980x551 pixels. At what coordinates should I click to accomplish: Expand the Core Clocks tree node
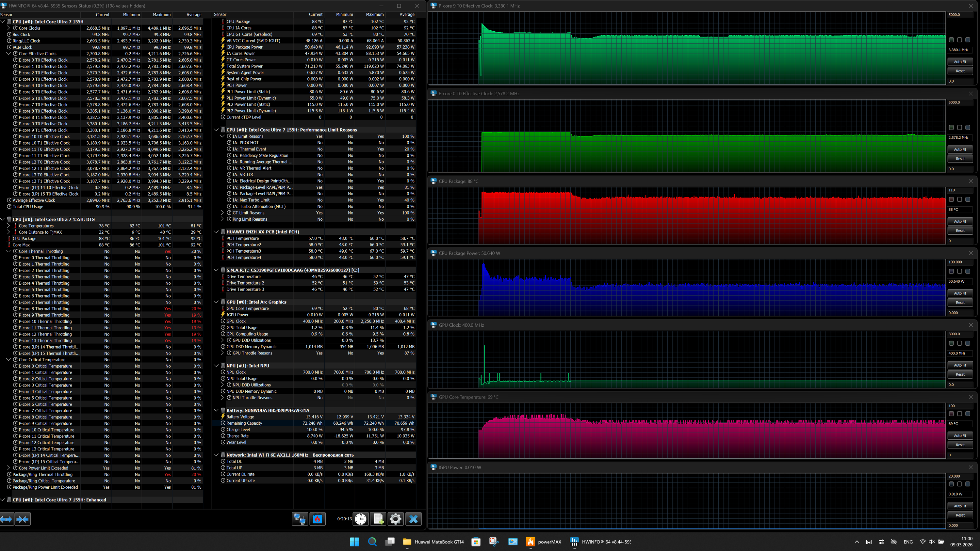pyautogui.click(x=8, y=28)
